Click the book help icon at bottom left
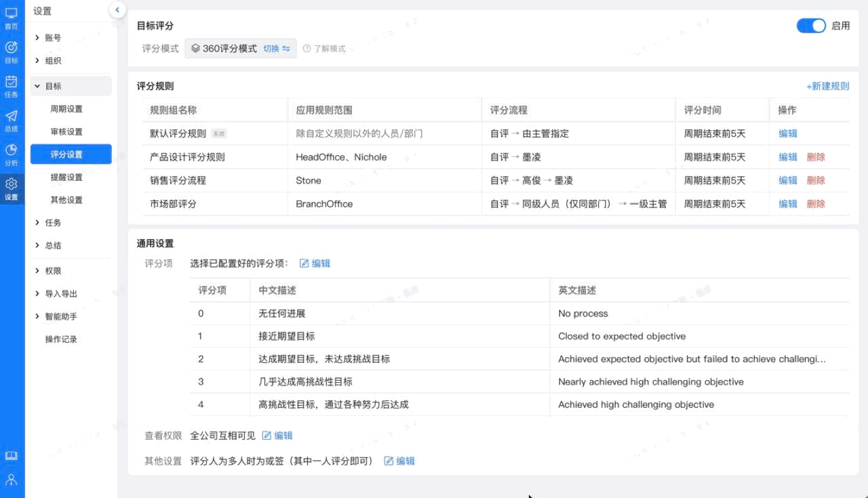868x498 pixels. tap(12, 456)
